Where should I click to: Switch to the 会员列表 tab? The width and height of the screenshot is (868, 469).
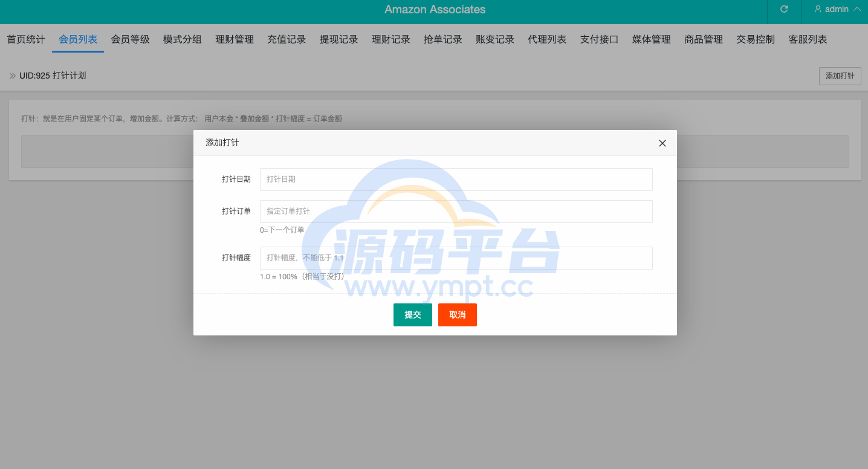(78, 39)
